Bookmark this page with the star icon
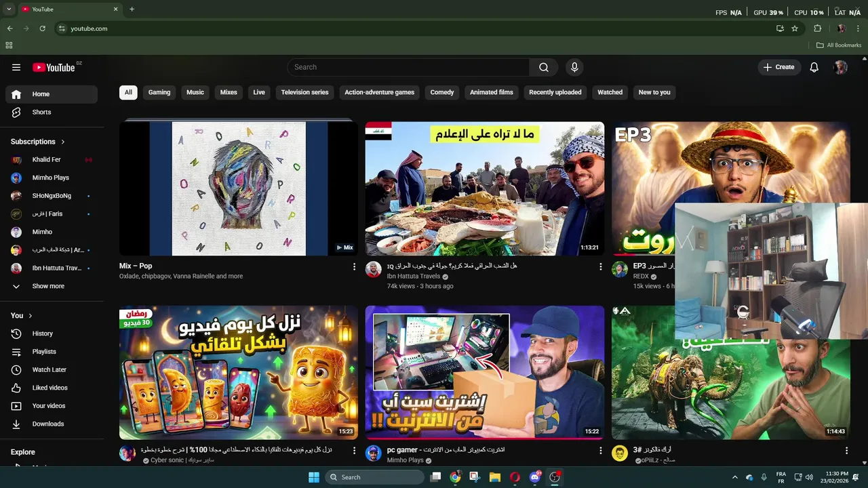The height and width of the screenshot is (488, 868). (795, 28)
